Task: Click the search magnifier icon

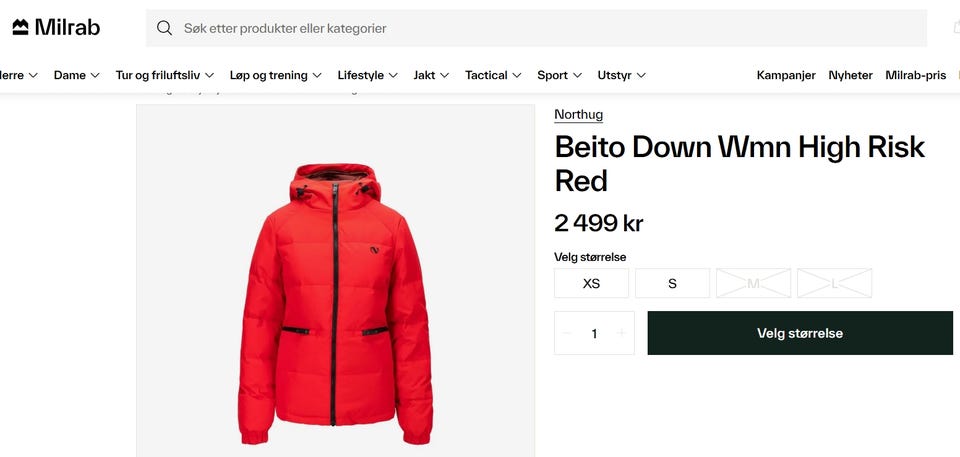Action: [165, 28]
